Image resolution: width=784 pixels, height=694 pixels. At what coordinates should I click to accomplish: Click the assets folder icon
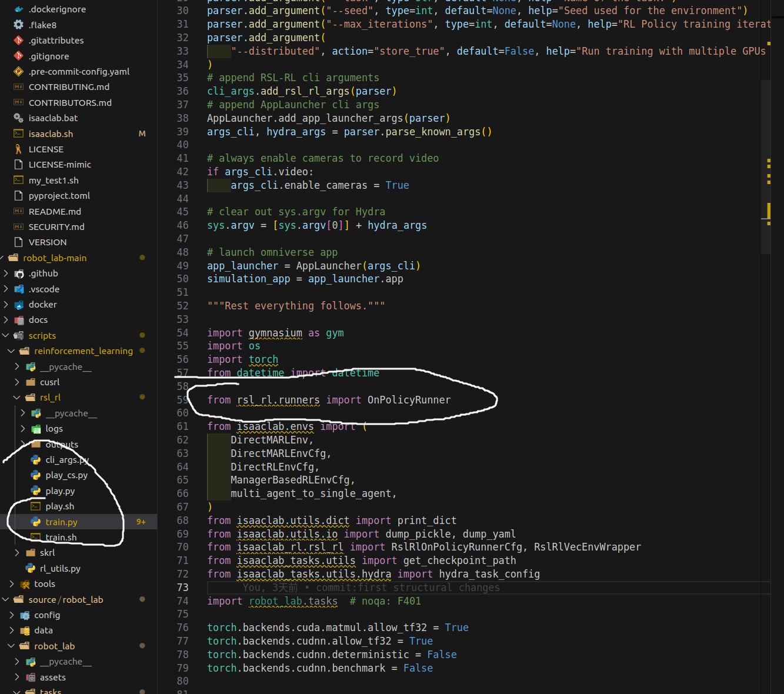[x=31, y=678]
